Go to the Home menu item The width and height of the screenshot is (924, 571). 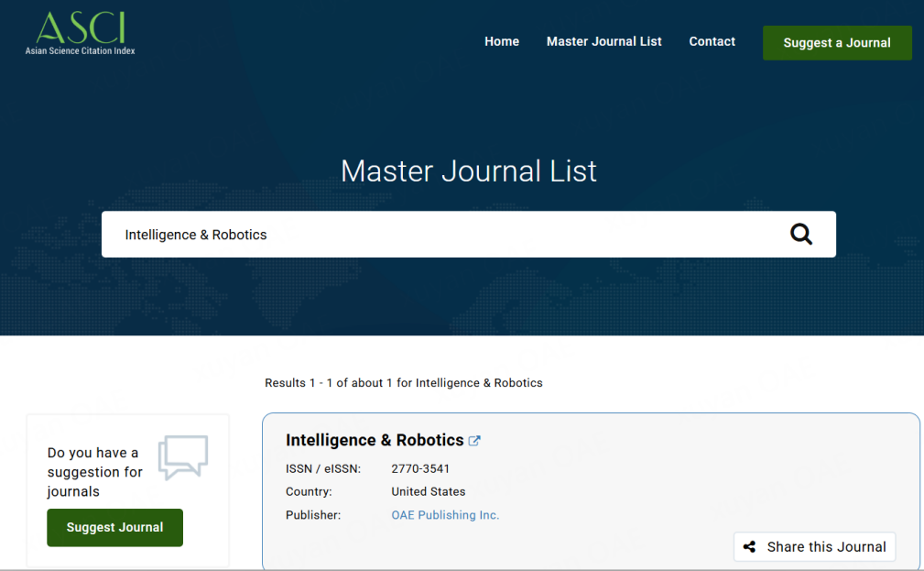pyautogui.click(x=502, y=41)
